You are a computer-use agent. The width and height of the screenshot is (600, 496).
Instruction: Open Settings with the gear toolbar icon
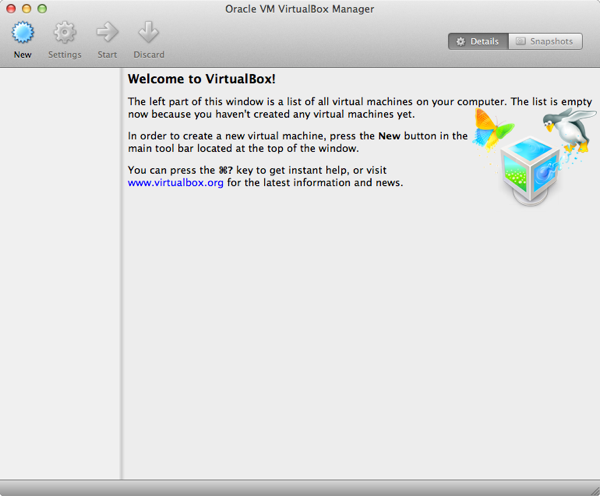tap(65, 33)
